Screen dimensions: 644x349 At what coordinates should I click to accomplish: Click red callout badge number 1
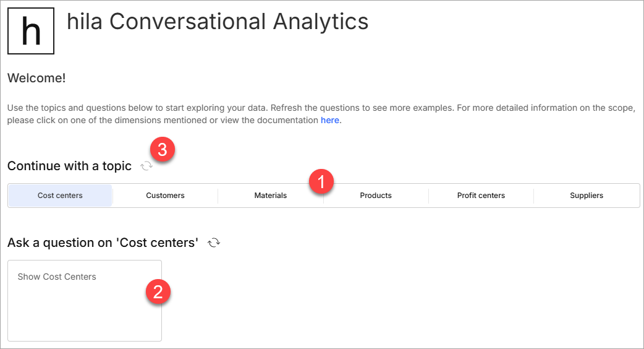click(321, 183)
